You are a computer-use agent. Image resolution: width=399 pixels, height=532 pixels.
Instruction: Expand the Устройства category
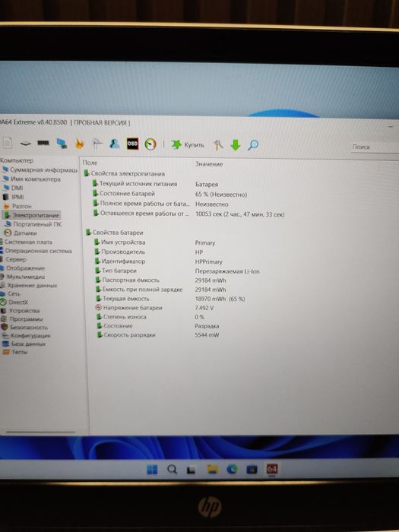20,310
